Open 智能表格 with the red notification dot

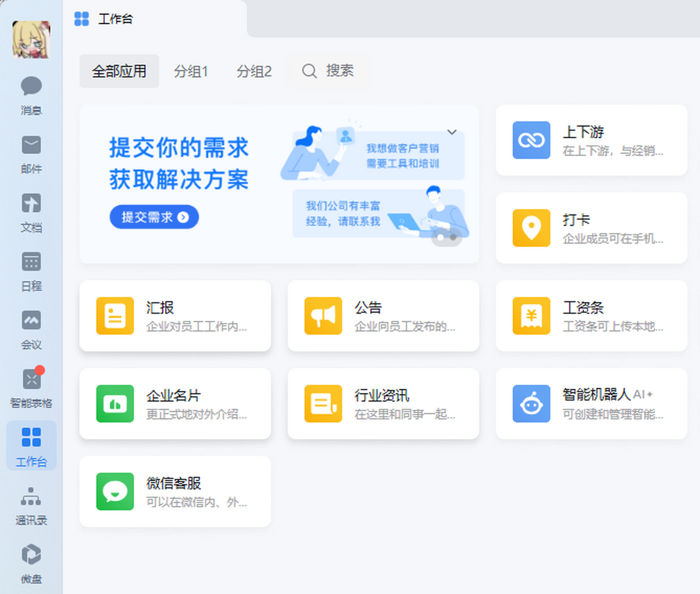point(31,386)
